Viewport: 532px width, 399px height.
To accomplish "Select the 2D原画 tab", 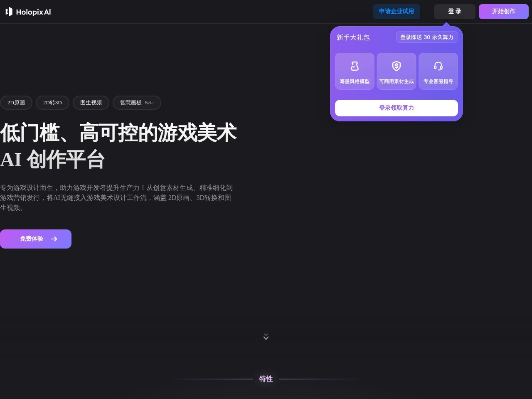I will (x=16, y=103).
